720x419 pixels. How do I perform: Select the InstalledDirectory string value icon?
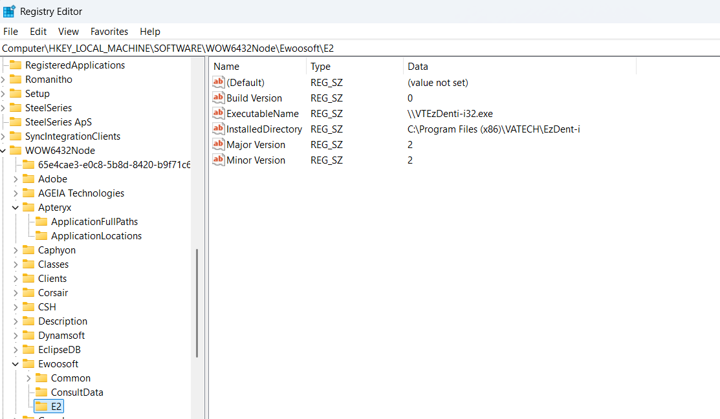pyautogui.click(x=218, y=129)
